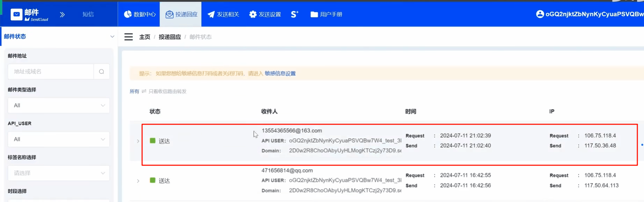Image resolution: width=644 pixels, height=202 pixels.
Task: Click send time 2024-07-11 16:42:56
Action: 465,186
